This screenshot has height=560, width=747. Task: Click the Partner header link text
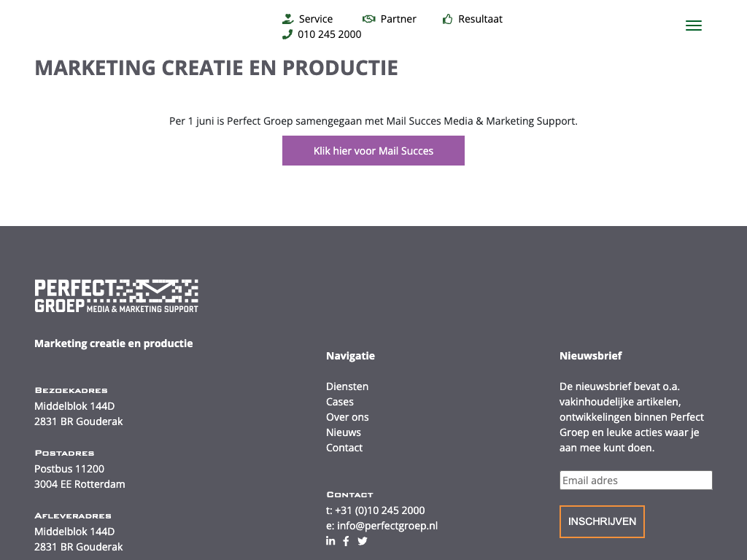[x=398, y=19]
